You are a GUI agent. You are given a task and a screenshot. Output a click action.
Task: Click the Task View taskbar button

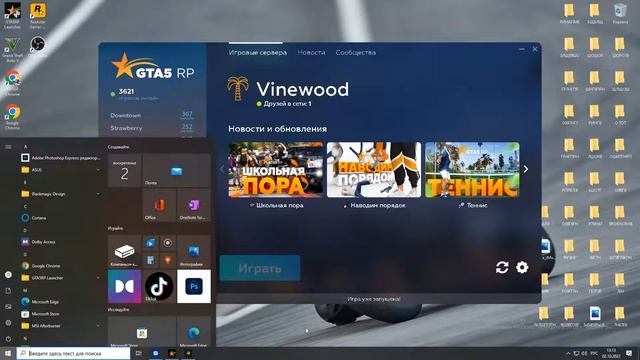click(138, 353)
